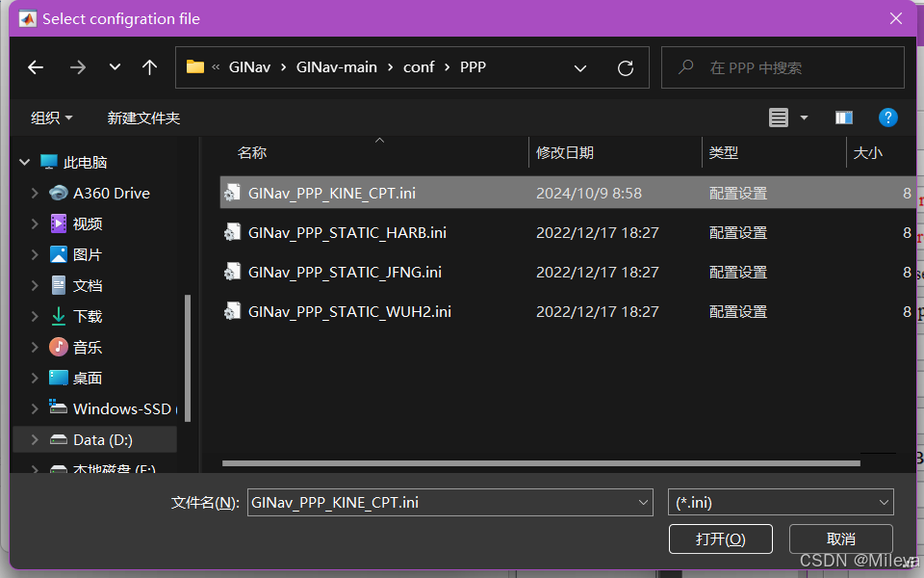
Task: Navigate to conf breadcrumb folder
Action: tap(419, 67)
